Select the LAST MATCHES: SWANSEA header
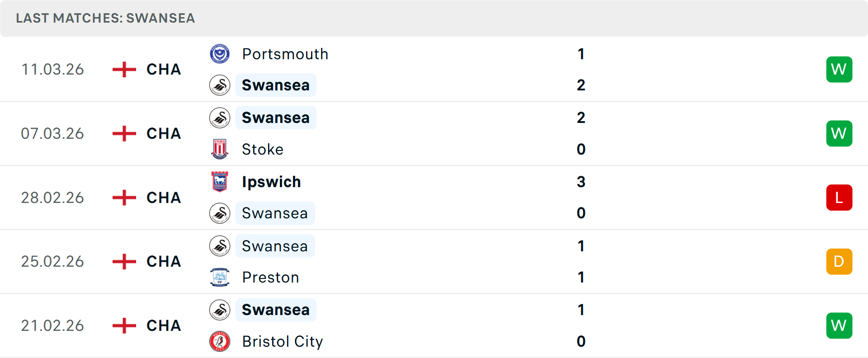Viewport: 868px width, 358px height. pos(105,18)
